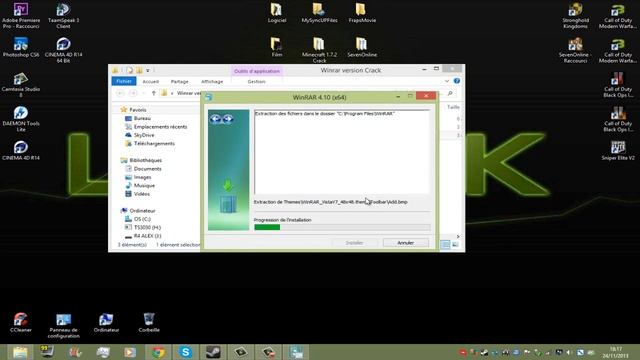Click the Explorer search magnifier icon

(450, 93)
